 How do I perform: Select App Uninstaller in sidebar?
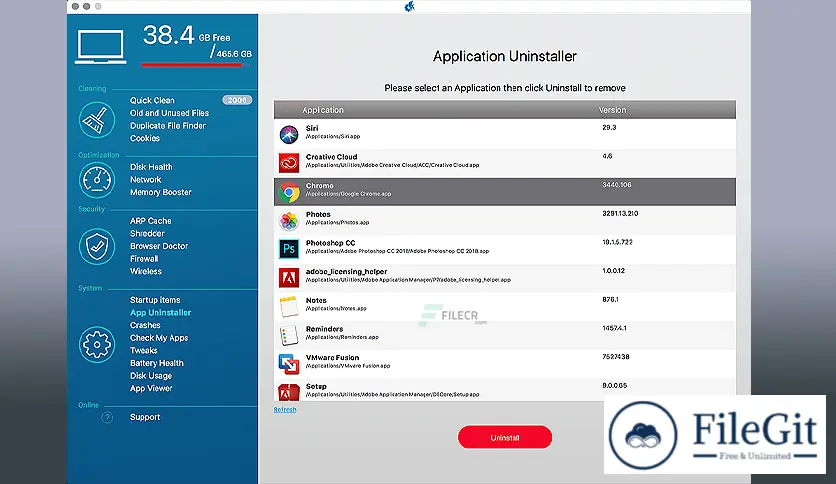coord(160,313)
